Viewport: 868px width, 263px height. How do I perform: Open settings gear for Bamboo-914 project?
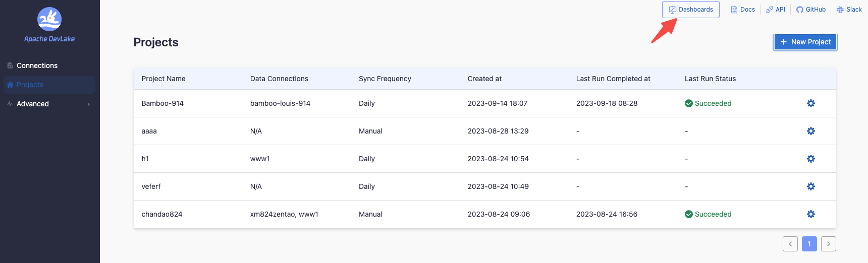click(x=810, y=103)
